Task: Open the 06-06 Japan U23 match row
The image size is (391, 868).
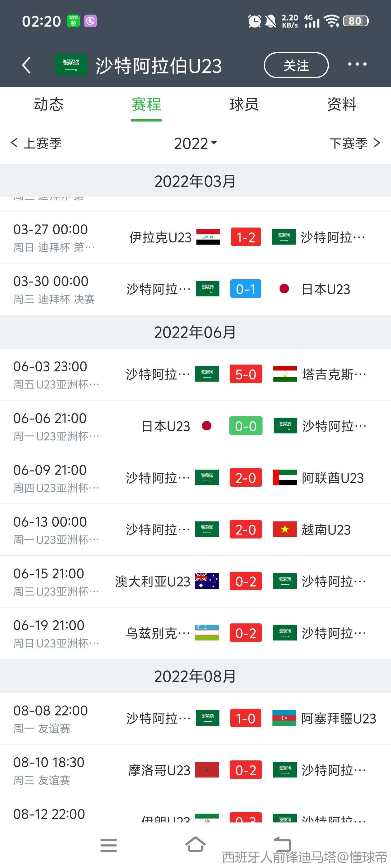Action: click(x=195, y=426)
